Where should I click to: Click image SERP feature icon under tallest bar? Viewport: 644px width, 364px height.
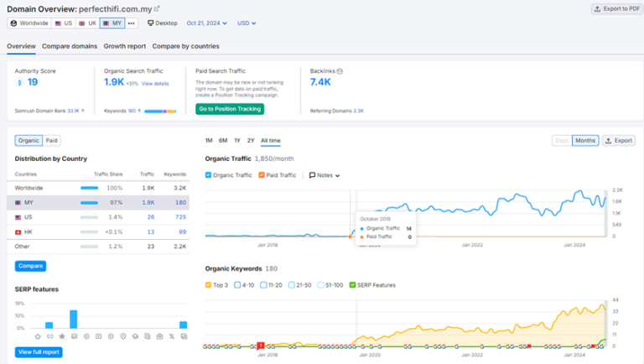[x=74, y=336]
